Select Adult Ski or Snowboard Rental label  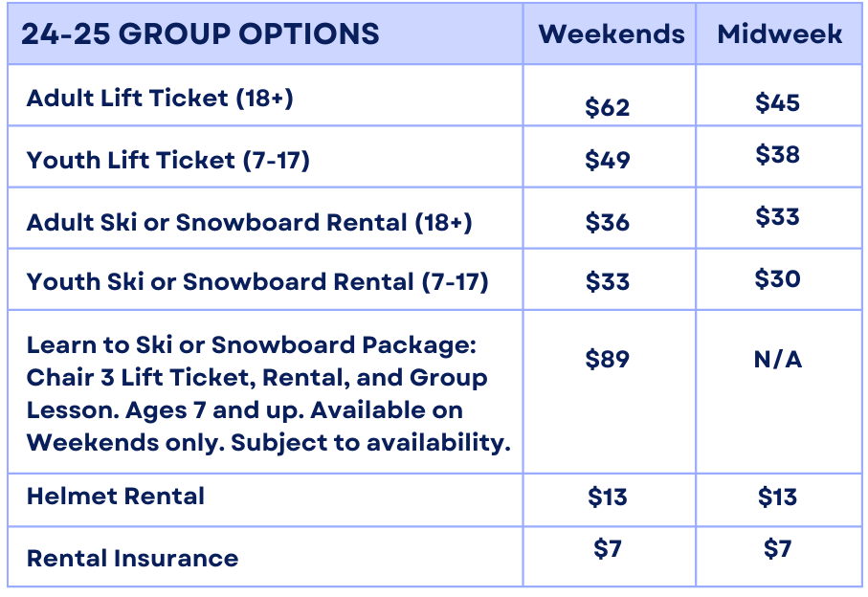coord(249,222)
